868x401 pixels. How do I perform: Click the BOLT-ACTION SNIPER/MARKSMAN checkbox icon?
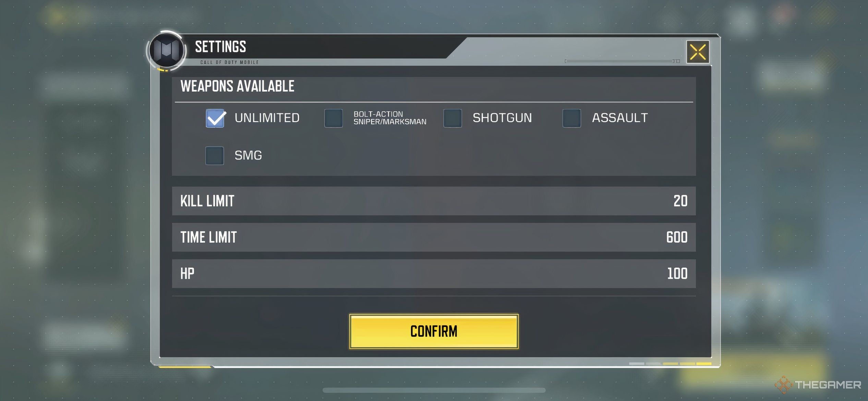click(333, 117)
